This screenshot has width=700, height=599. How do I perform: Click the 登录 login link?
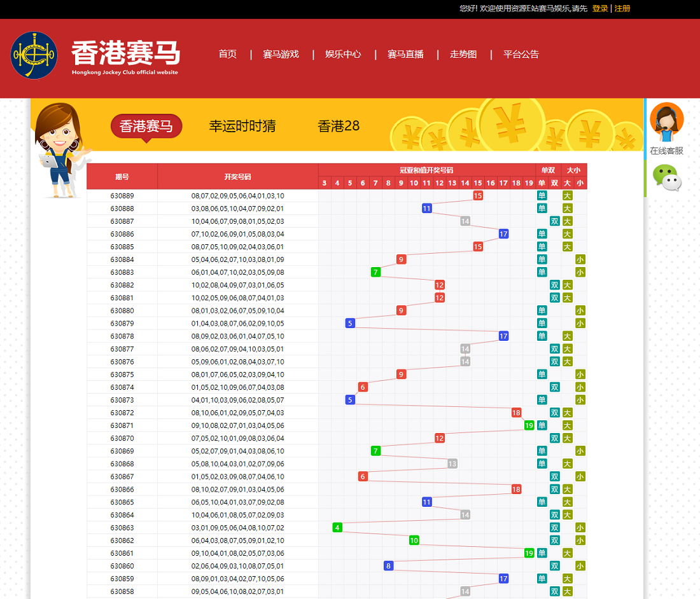600,8
